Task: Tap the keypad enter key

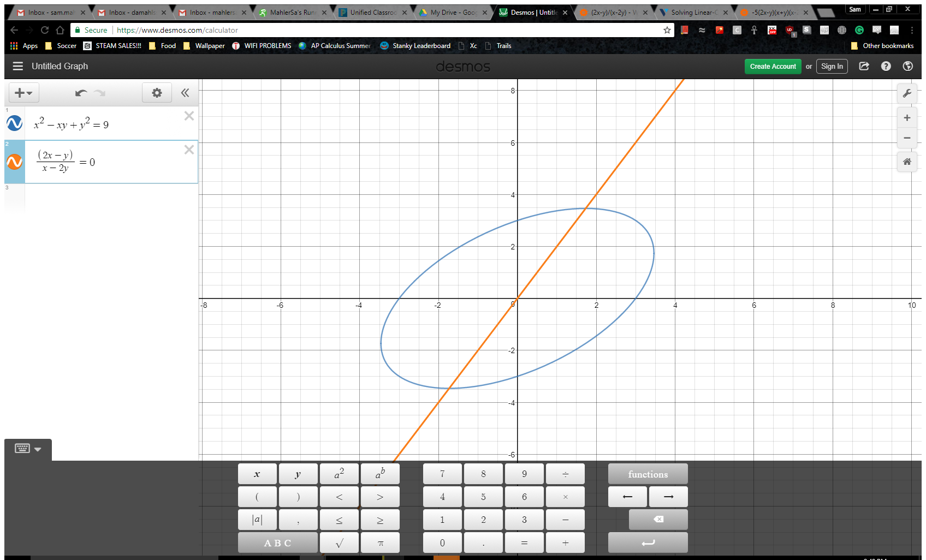Action: (x=648, y=543)
